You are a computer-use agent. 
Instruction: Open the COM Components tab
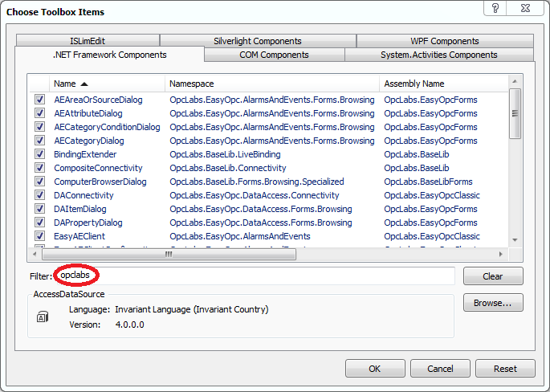point(274,55)
